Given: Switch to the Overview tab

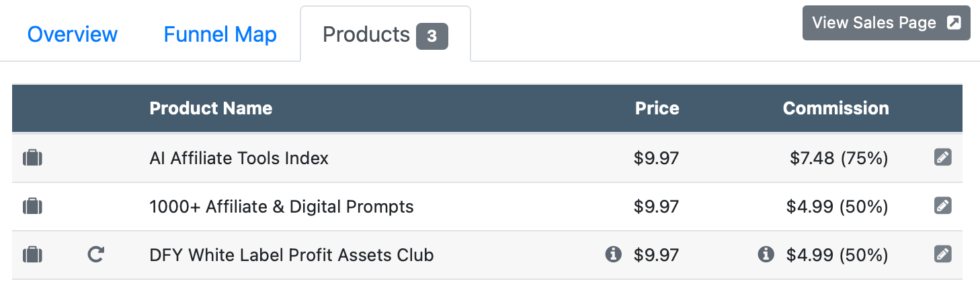Looking at the screenshot, I should coord(73,34).
